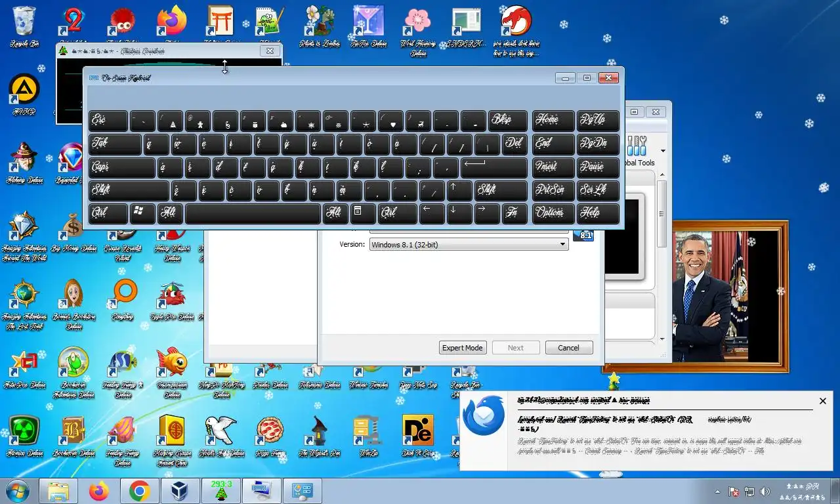Switch to VirtualBox in the taskbar
Screen dimensions: 840x504
180,491
